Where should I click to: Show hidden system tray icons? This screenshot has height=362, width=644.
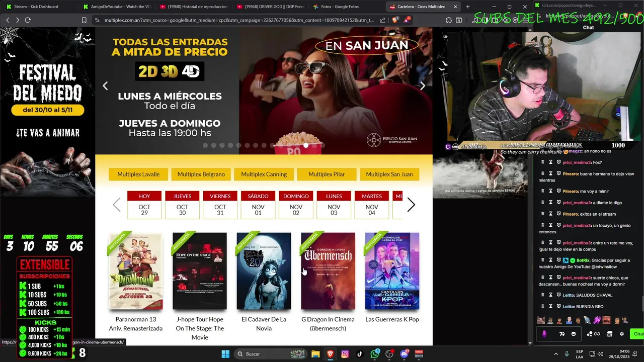(x=556, y=354)
